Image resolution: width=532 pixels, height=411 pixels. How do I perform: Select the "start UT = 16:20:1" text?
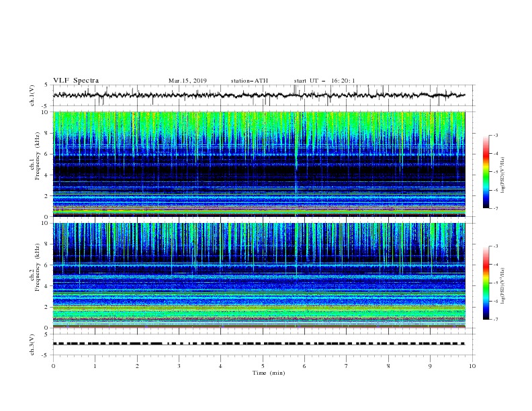324,81
